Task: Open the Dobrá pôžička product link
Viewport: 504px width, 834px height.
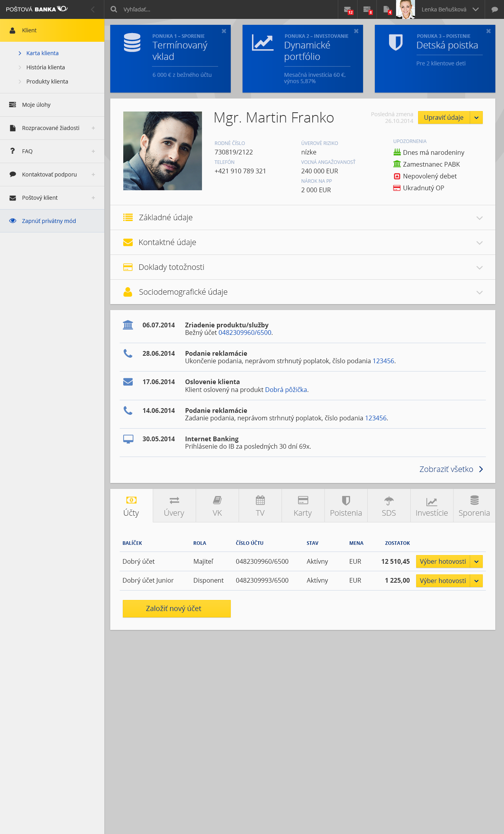Action: [286, 390]
